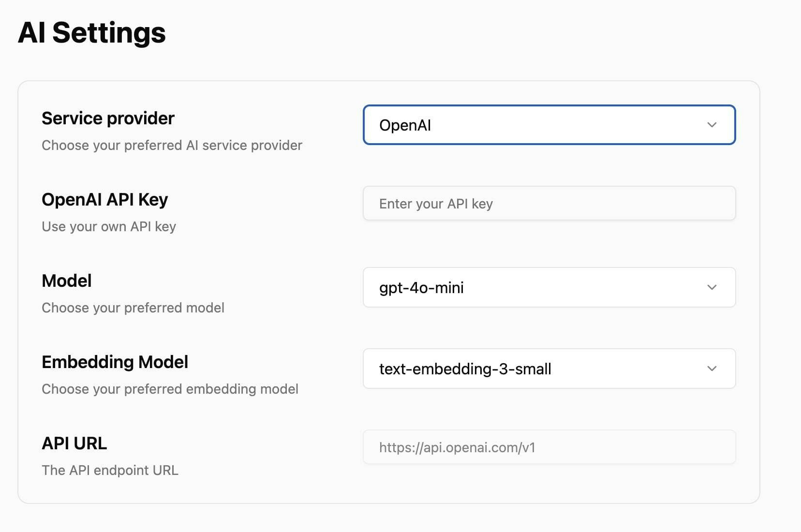This screenshot has width=801, height=532.
Task: Click "Choose your preferred embedding model" description
Action: coord(170,389)
